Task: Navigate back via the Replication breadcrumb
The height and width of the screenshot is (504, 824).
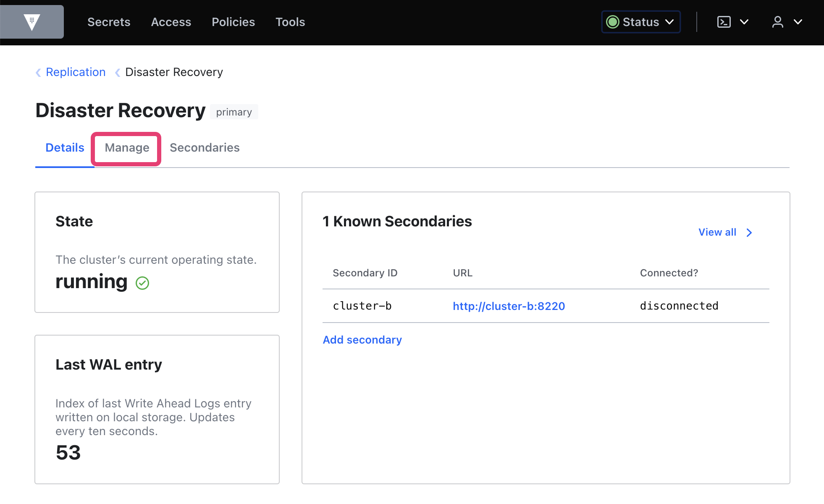Action: (76, 72)
